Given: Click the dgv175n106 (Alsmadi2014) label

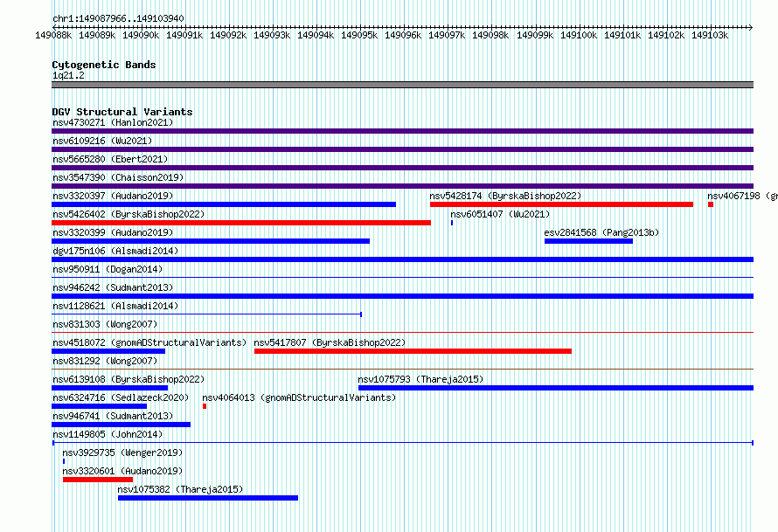Looking at the screenshot, I should pyautogui.click(x=115, y=251).
